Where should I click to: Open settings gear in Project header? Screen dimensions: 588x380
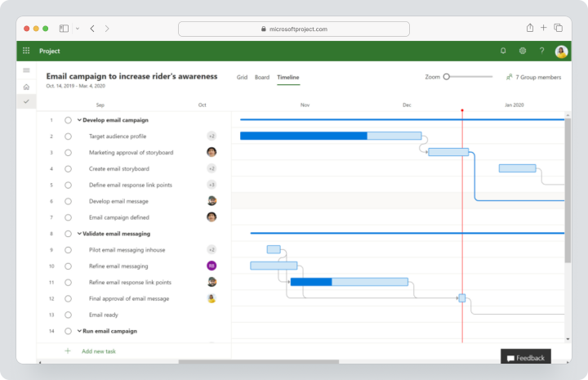point(523,51)
